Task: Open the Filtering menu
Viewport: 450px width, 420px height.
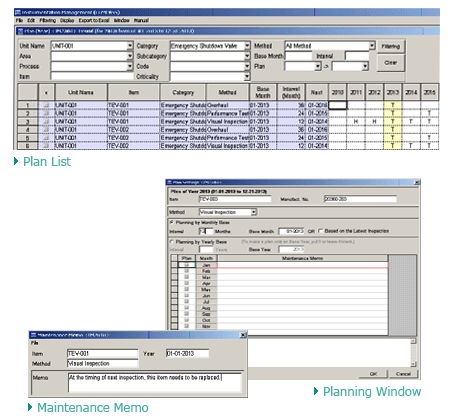Action: (x=48, y=20)
